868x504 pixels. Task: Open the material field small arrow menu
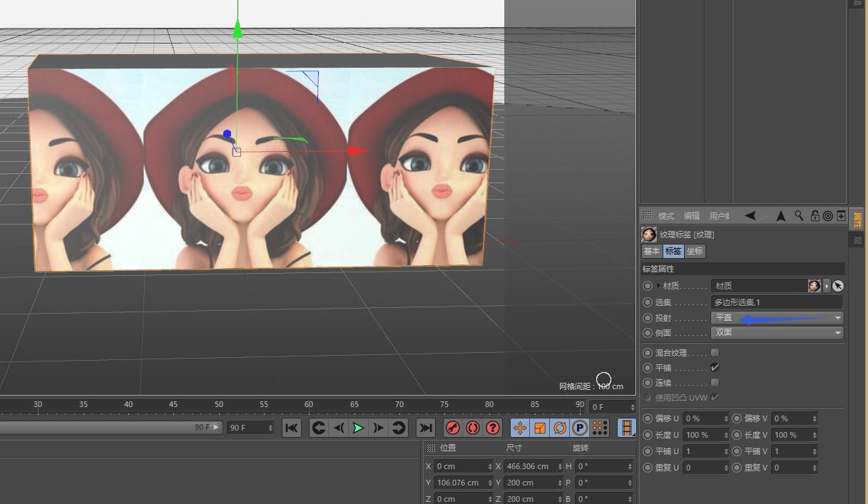click(827, 286)
